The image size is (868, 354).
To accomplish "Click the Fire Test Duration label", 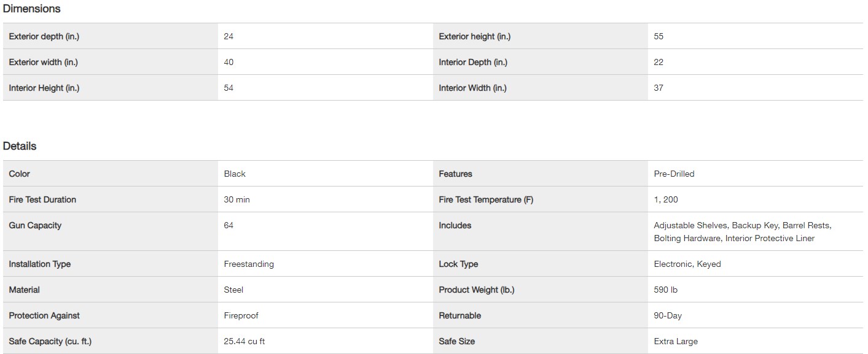I will (42, 199).
